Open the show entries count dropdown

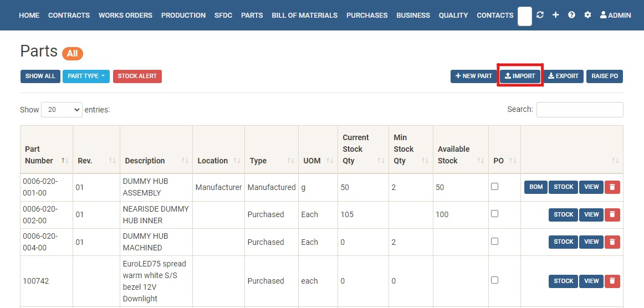click(62, 110)
